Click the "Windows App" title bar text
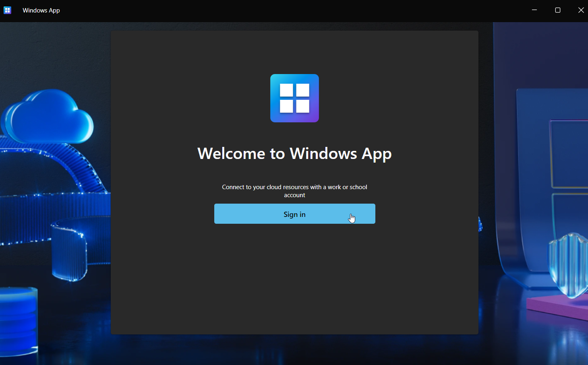 (x=41, y=10)
